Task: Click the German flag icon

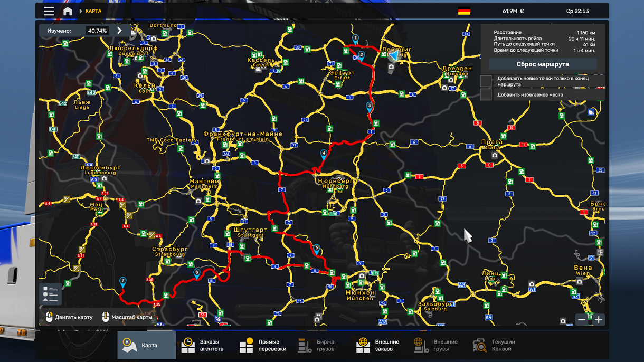Action: pos(464,11)
